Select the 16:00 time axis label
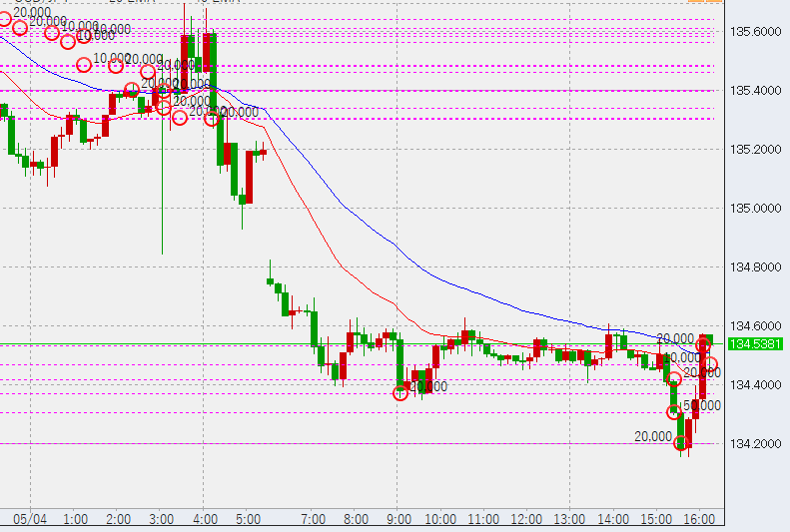Viewport: 790px width, 532px height. (x=699, y=520)
